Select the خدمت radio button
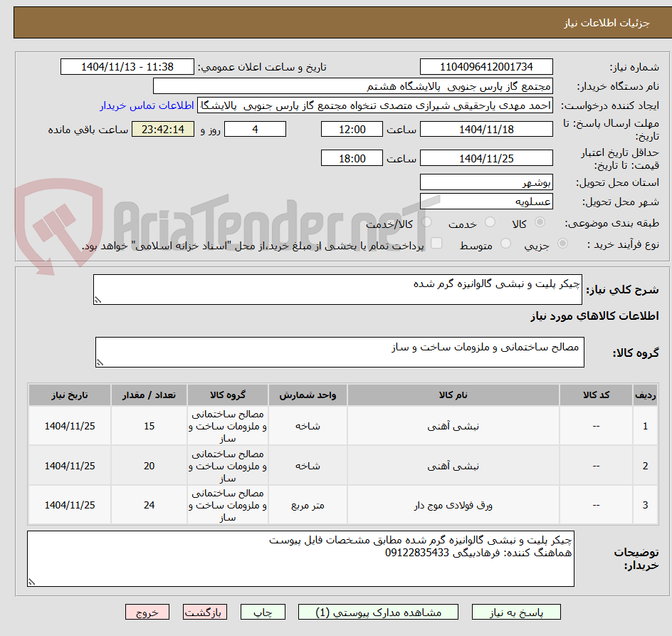This screenshot has width=672, height=636. pos(490,222)
